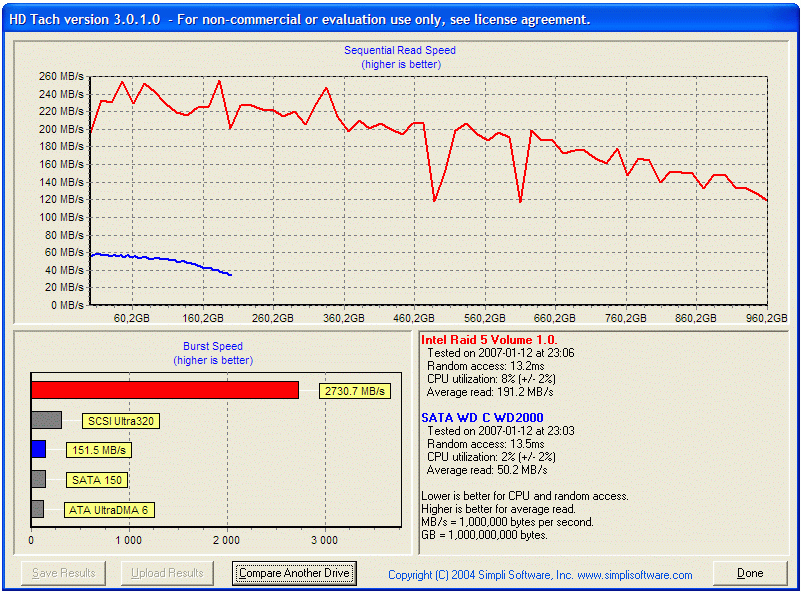Click the blue SATA WD burst bar
The height and width of the screenshot is (592, 801).
click(x=38, y=450)
